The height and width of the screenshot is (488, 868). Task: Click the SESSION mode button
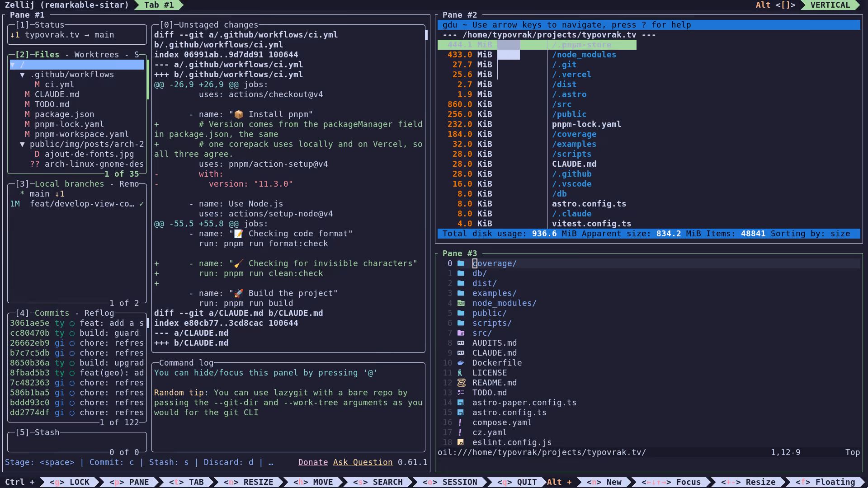click(x=450, y=482)
